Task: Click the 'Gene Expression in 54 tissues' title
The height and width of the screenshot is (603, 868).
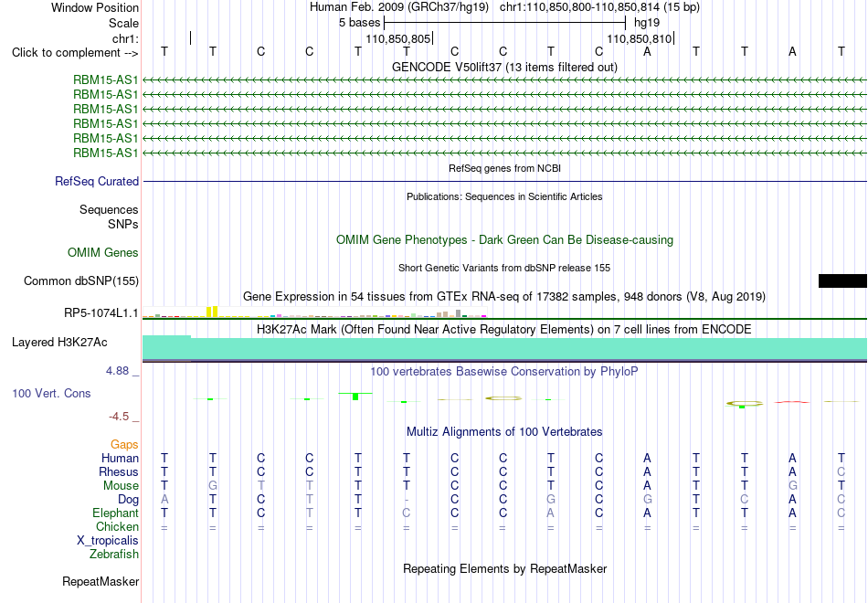Action: point(504,297)
